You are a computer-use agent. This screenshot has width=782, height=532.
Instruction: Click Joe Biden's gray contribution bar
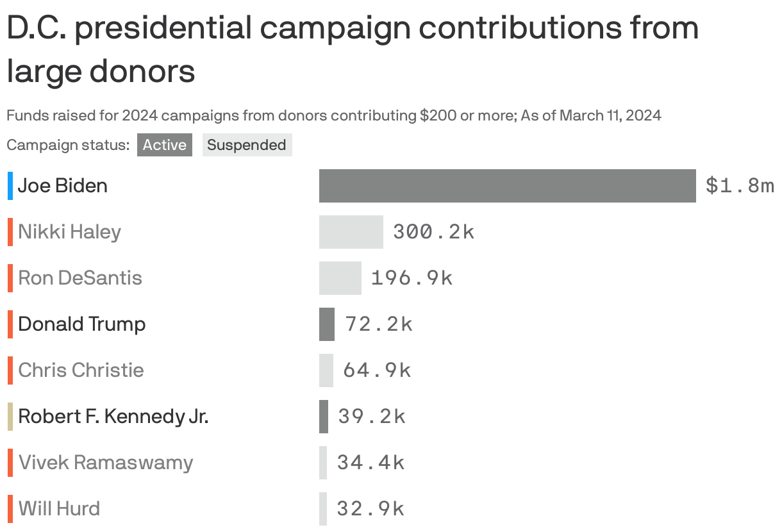click(506, 186)
